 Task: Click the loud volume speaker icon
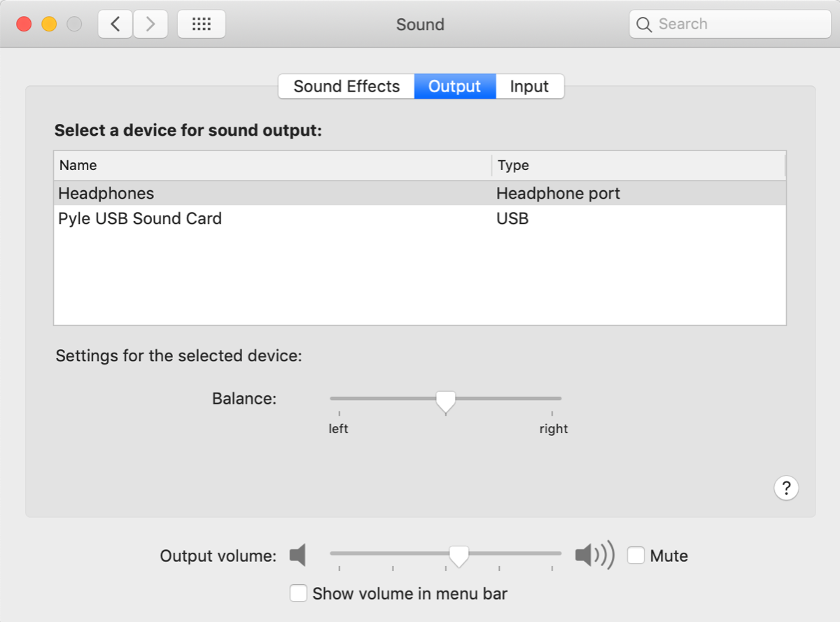[x=594, y=556]
